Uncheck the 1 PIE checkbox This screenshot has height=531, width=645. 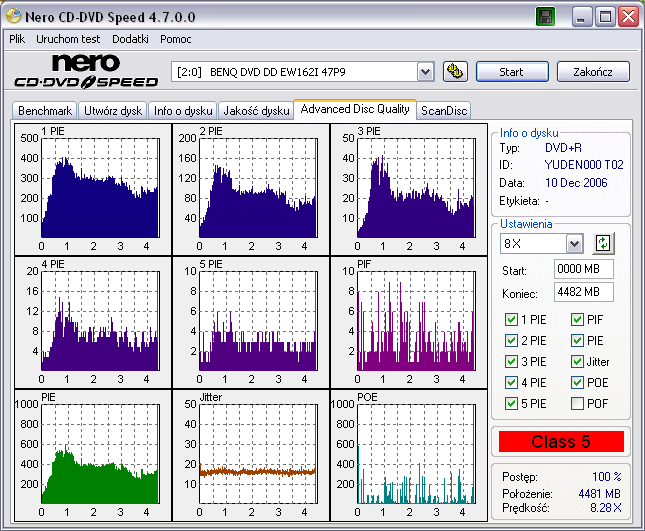pyautogui.click(x=511, y=320)
